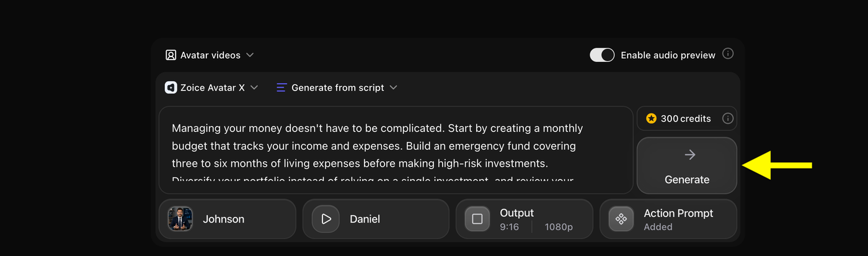The height and width of the screenshot is (256, 868).
Task: Select the Johnson avatar card
Action: click(228, 219)
